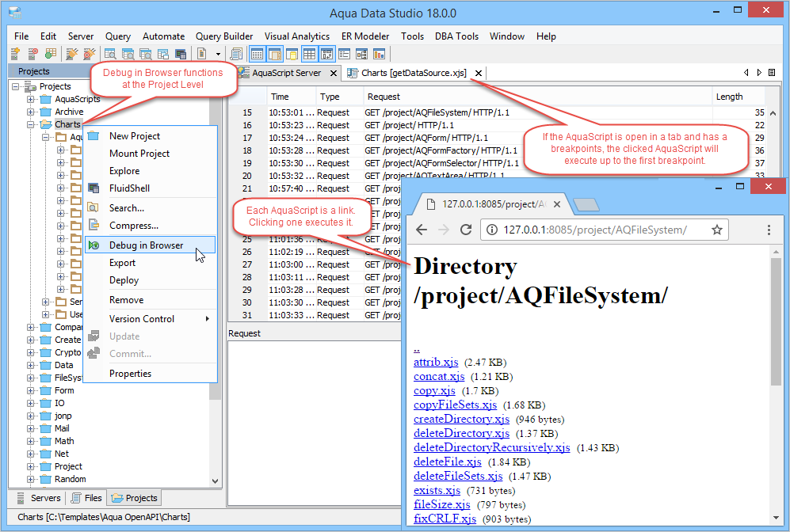Sort the table by the Length column header
The height and width of the screenshot is (532, 790).
738,97
